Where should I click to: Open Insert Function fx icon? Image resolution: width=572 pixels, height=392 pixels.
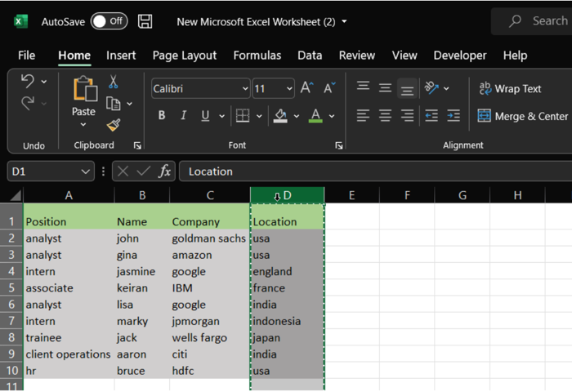coord(165,171)
